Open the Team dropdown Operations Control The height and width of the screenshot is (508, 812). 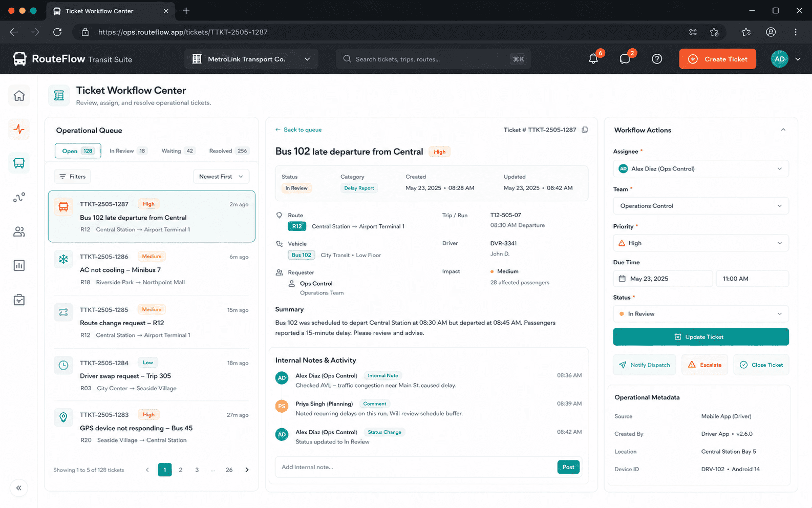(700, 206)
